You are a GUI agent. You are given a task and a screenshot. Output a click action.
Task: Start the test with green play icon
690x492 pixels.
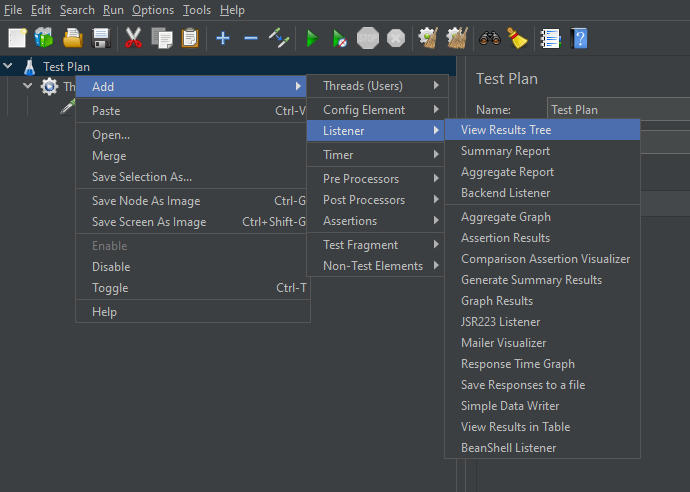click(x=312, y=38)
